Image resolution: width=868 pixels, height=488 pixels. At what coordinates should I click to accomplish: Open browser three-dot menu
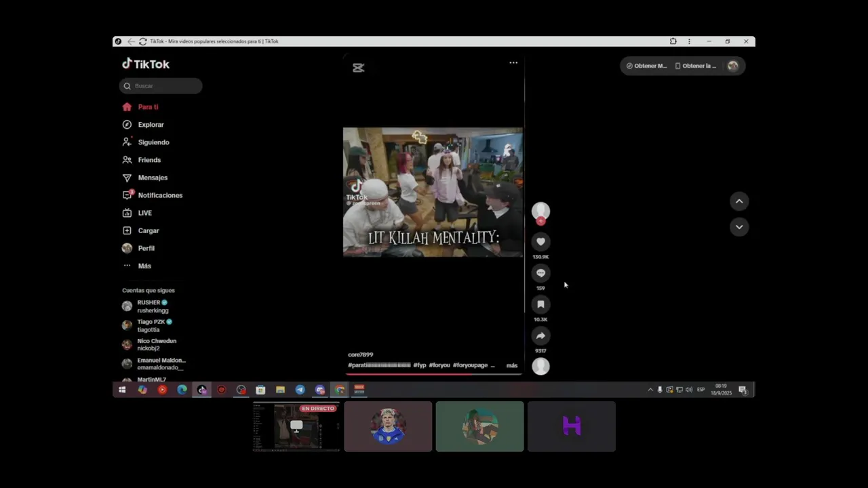(689, 41)
